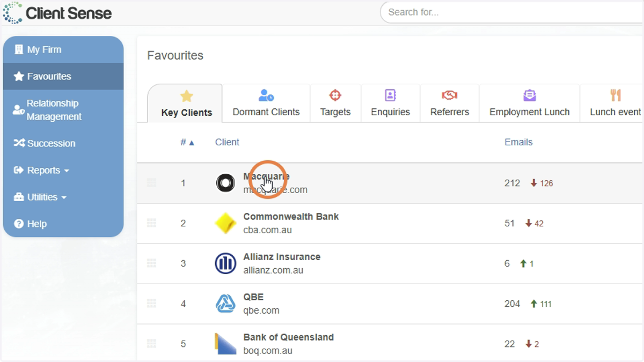Click the Utilities toolbox icon
The image size is (644, 362).
[19, 197]
